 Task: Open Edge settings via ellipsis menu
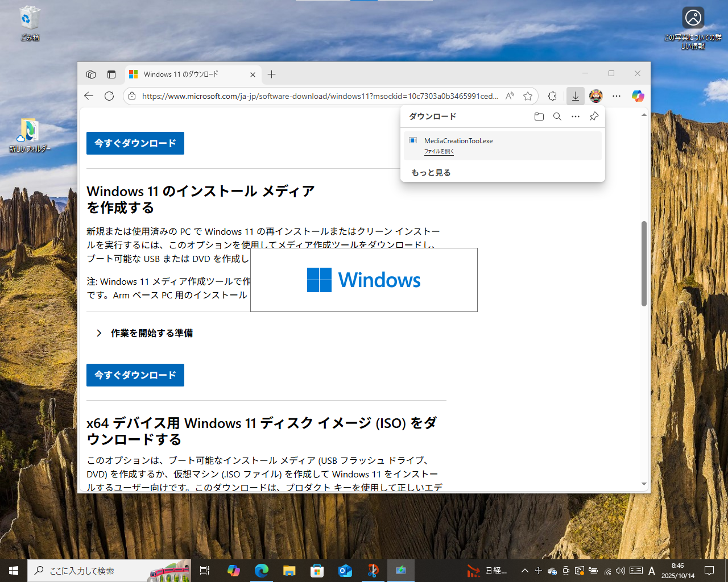[617, 96]
